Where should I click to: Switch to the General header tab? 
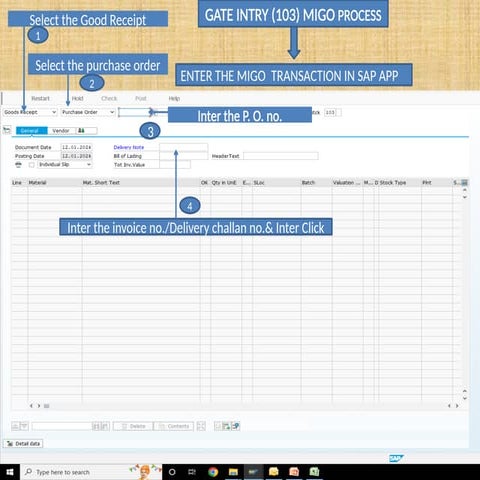tap(31, 131)
